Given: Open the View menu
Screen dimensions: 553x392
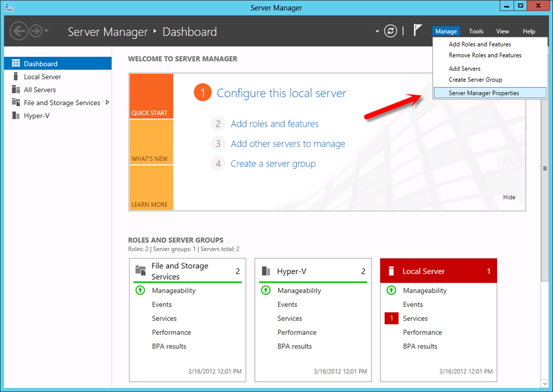Looking at the screenshot, I should coord(503,31).
